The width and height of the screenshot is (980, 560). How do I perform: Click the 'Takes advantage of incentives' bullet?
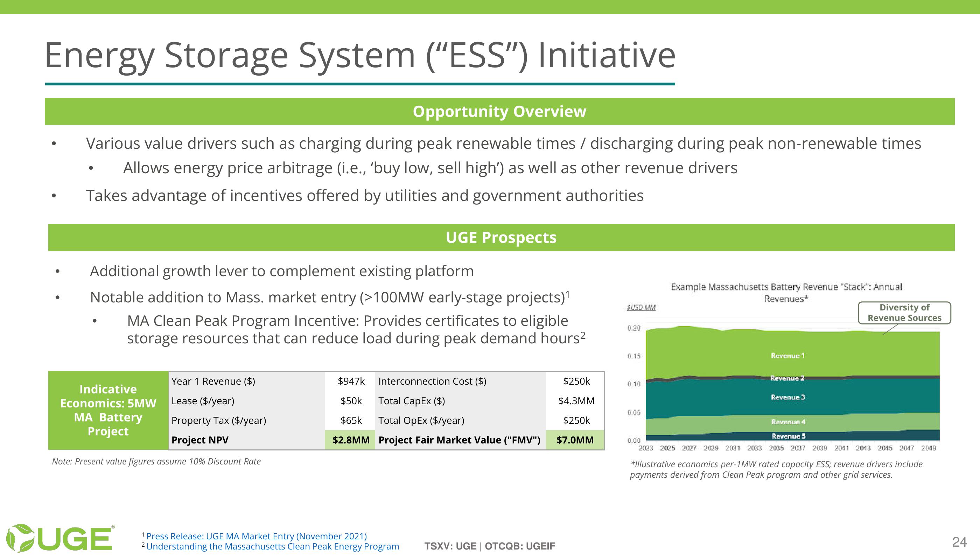365,196
